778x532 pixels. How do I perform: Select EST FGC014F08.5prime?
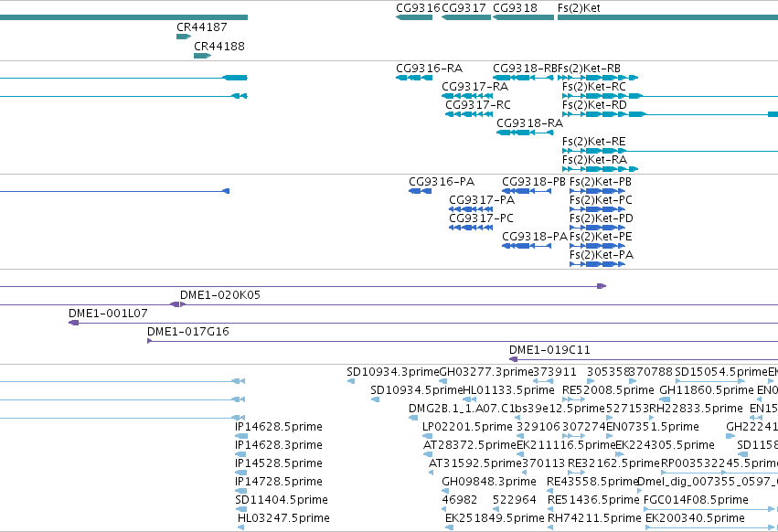tap(709, 509)
